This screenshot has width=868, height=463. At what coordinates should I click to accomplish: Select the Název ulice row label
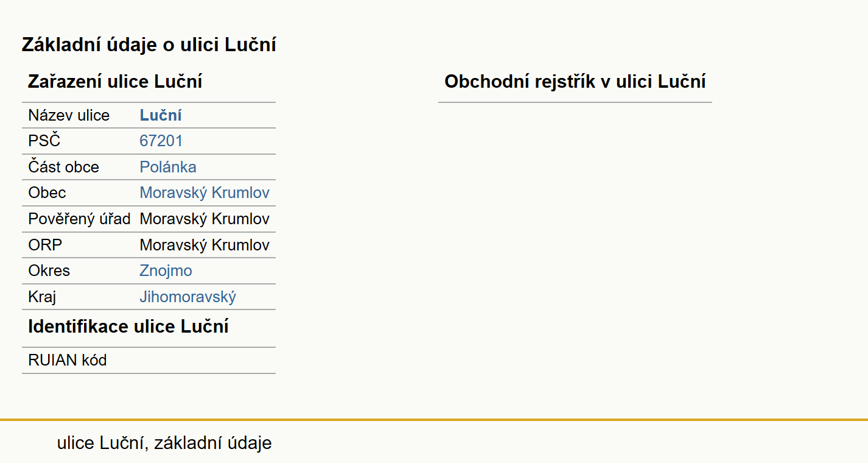click(x=69, y=115)
